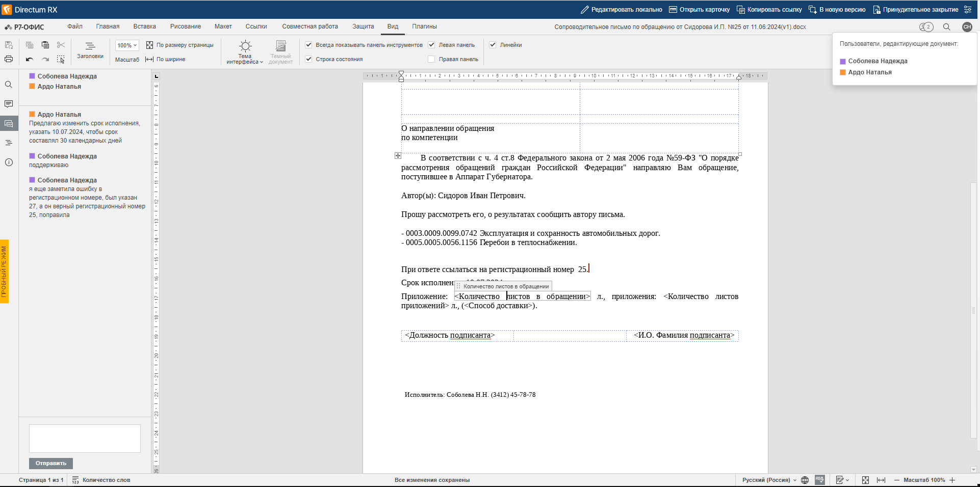
Task: Click zoom in plus in status bar
Action: point(952,480)
